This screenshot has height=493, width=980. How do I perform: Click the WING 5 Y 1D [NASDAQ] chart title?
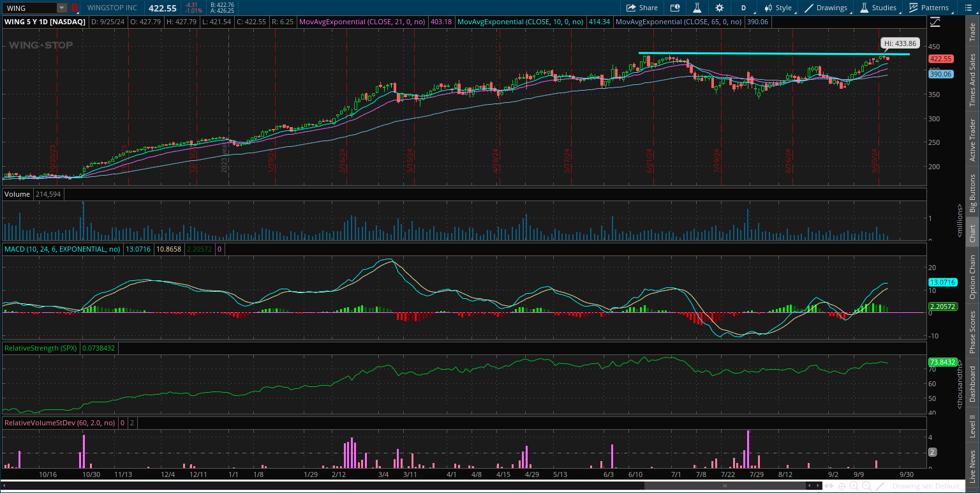tap(45, 22)
